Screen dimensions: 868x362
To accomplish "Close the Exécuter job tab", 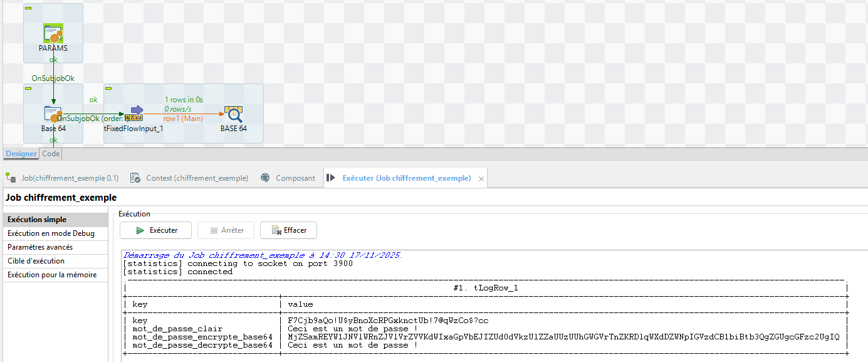I will [481, 178].
